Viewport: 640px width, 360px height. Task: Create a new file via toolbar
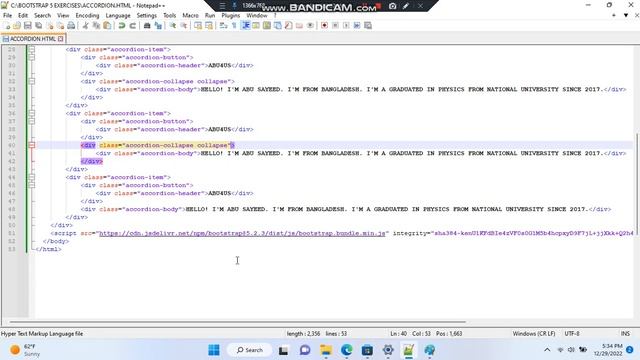[7, 26]
